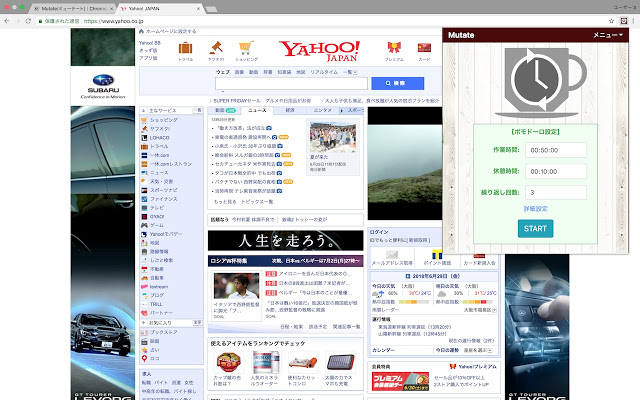Screen dimensions: 640x400
Task: Open Chrome's three-dot menu
Action: (x=634, y=21)
